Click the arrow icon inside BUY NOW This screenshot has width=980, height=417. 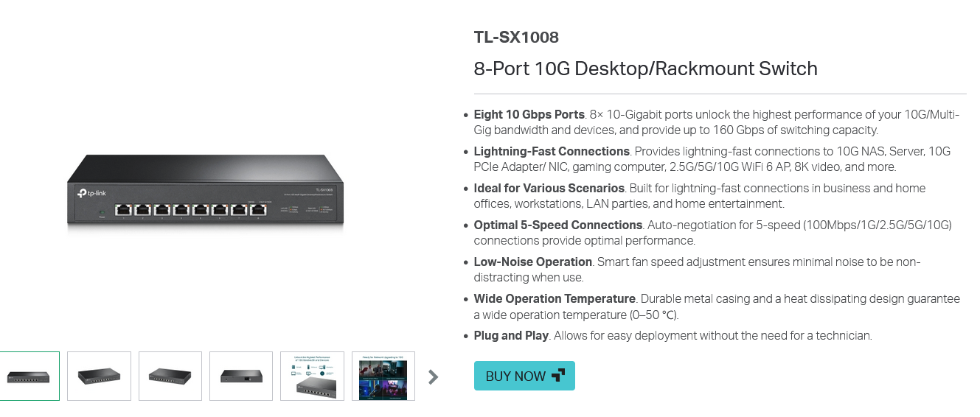point(558,376)
